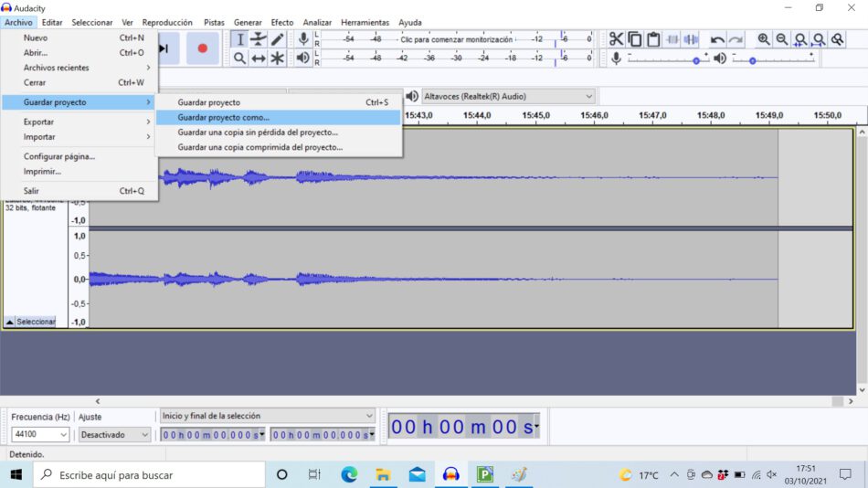Select Nuevo in Archivo menu
868x488 pixels.
click(x=79, y=37)
